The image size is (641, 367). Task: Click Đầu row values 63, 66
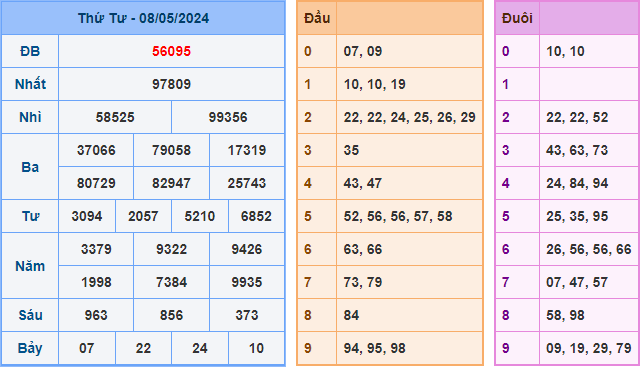tap(363, 249)
